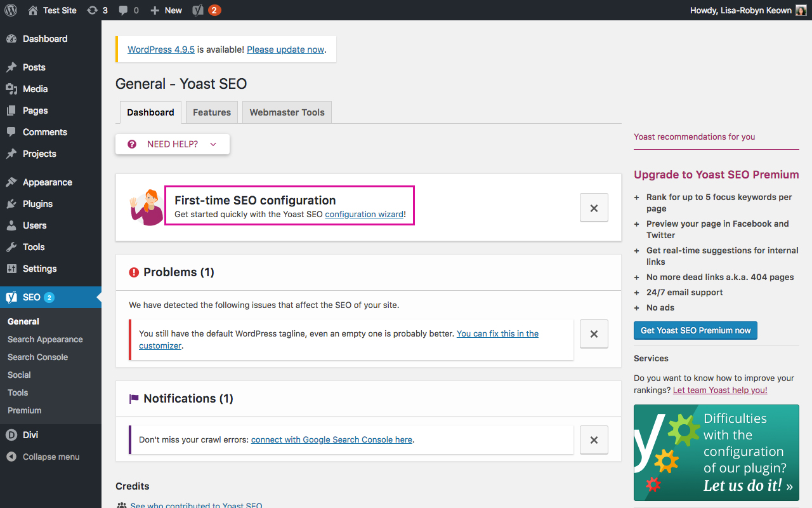This screenshot has height=508, width=812.
Task: Open comments bubble in admin bar
Action: pyautogui.click(x=129, y=10)
